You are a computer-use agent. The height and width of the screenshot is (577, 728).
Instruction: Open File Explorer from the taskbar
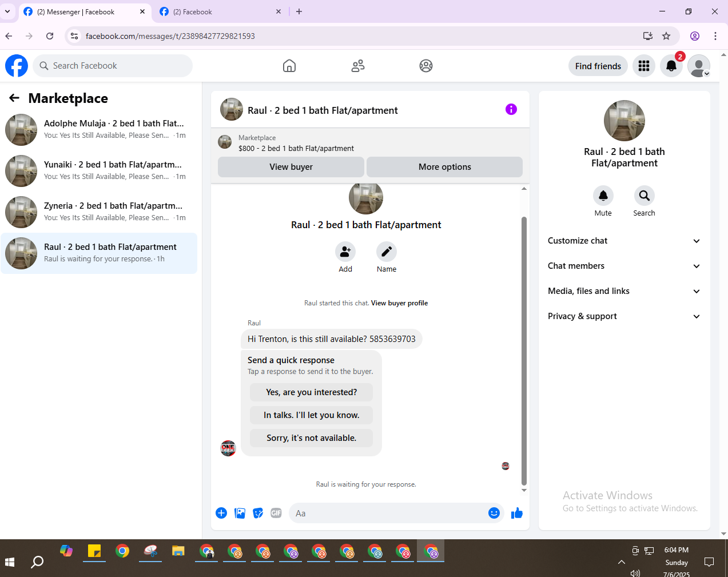178,551
